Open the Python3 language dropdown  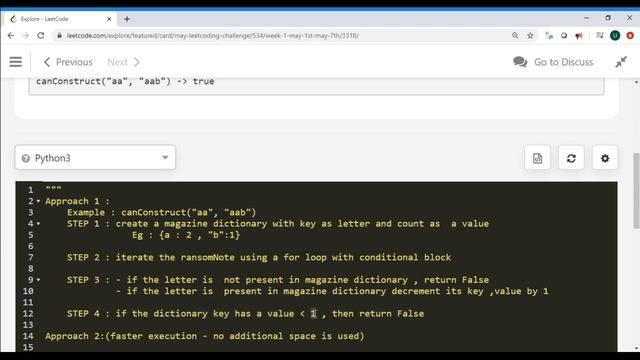[x=95, y=158]
